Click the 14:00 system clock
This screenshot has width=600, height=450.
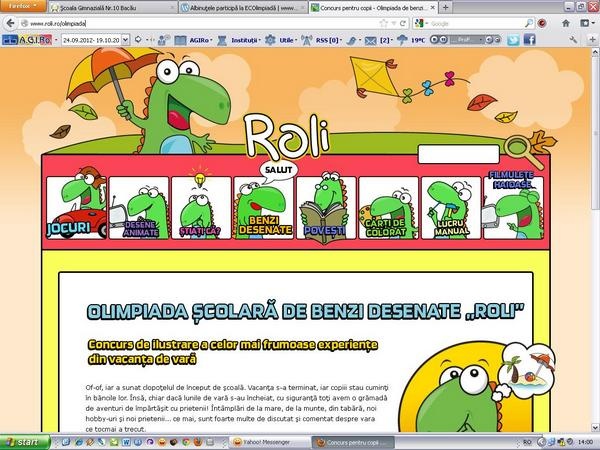[x=585, y=442]
